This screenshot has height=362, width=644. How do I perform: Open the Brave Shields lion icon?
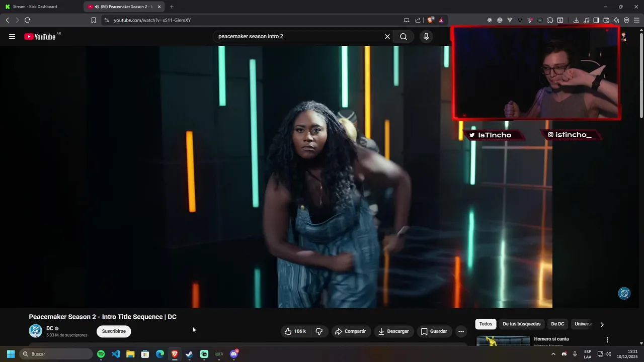pyautogui.click(x=430, y=20)
